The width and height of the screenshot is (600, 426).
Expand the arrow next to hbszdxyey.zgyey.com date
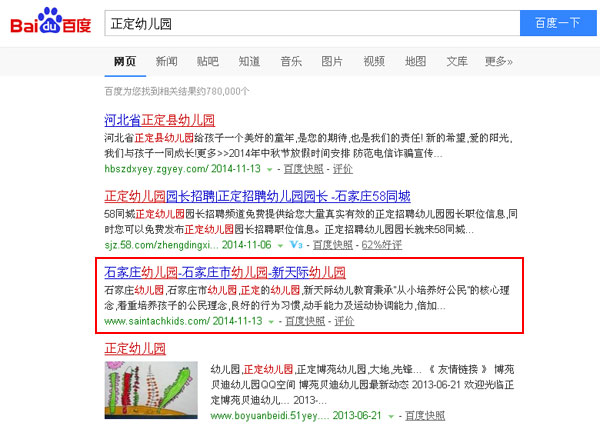pos(269,169)
